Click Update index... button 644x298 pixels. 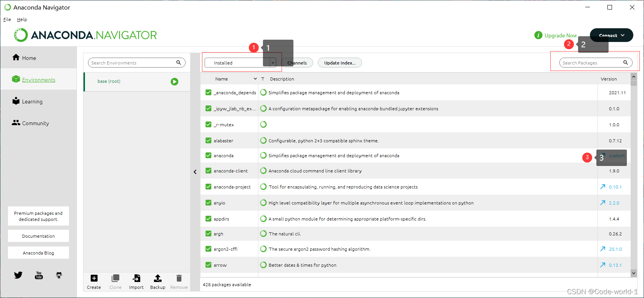pos(340,63)
